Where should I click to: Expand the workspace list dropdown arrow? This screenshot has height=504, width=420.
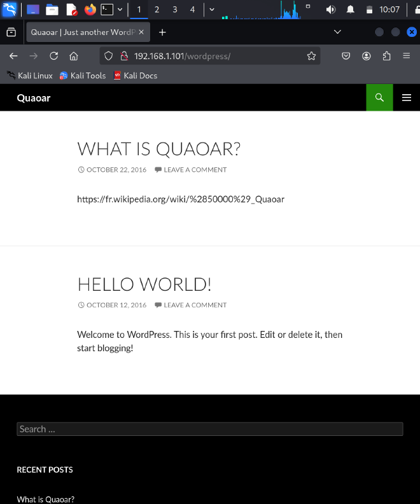tap(212, 10)
